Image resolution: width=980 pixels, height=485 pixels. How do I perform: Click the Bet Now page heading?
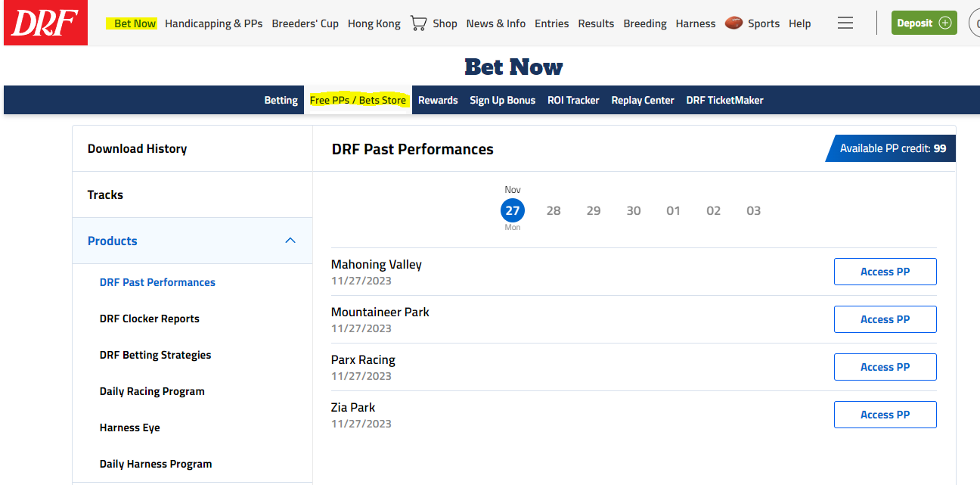pyautogui.click(x=513, y=67)
